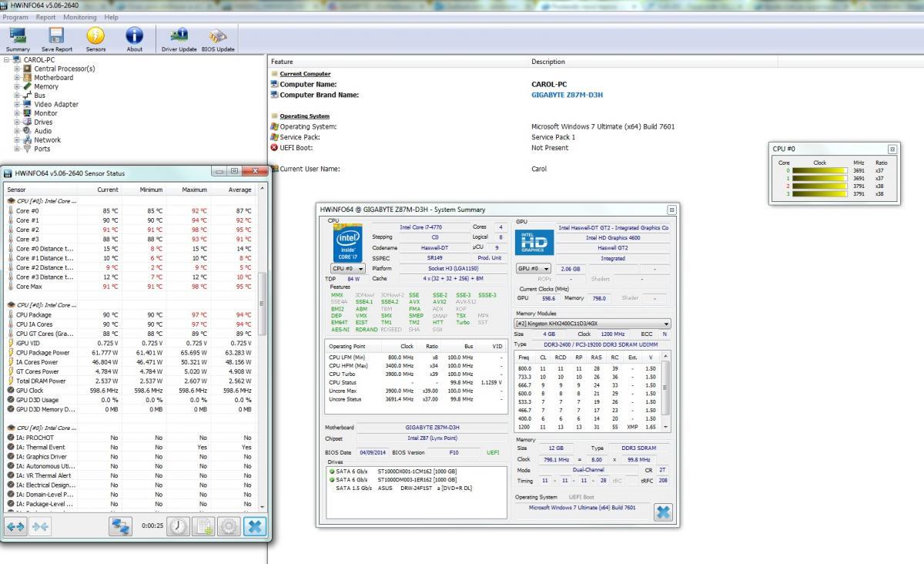924x564 pixels.
Task: Click the Prod. Unit field in CPU section
Action: tap(490, 258)
